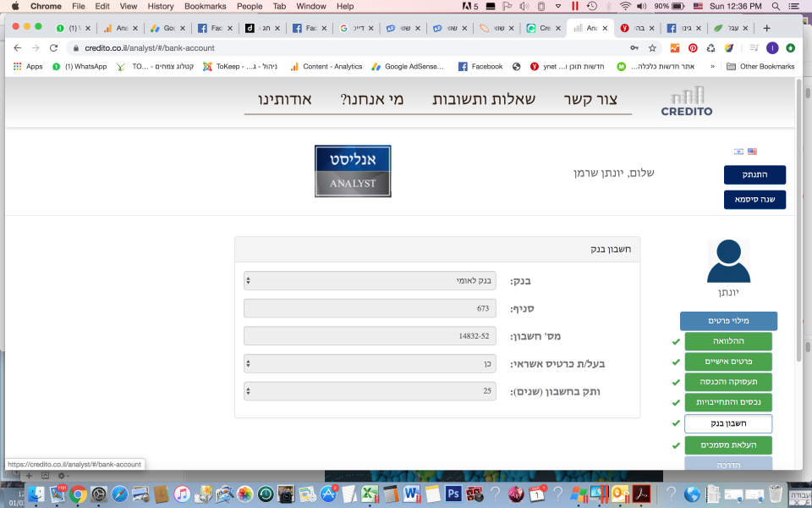Open Microsoft Word from the Dock
Viewport: 812px width, 508px height.
pyautogui.click(x=412, y=494)
